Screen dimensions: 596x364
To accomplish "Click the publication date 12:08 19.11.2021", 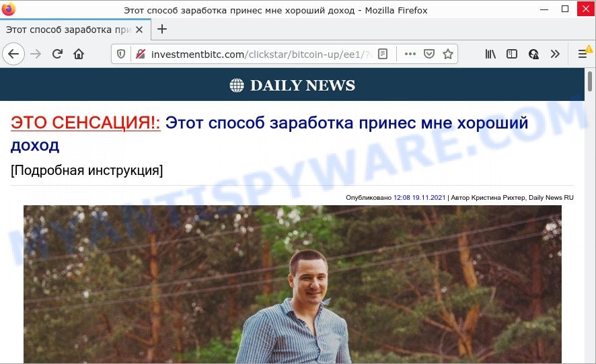I will [x=419, y=197].
